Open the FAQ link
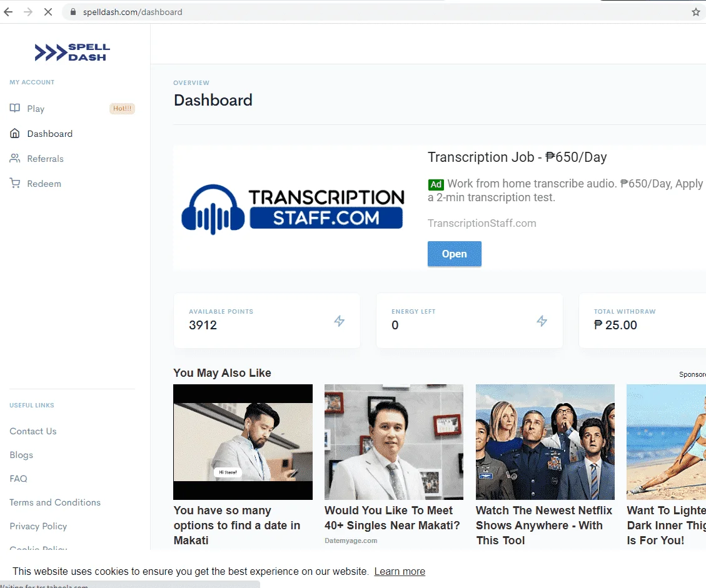 [19, 479]
